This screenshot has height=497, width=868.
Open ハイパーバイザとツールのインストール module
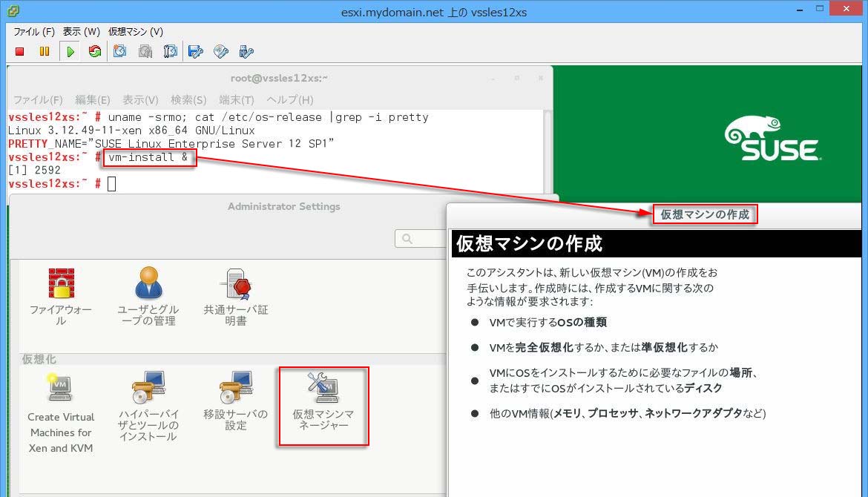pos(148,407)
